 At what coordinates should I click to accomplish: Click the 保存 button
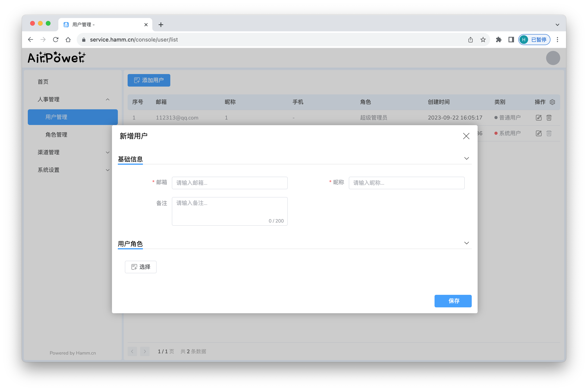click(x=453, y=301)
